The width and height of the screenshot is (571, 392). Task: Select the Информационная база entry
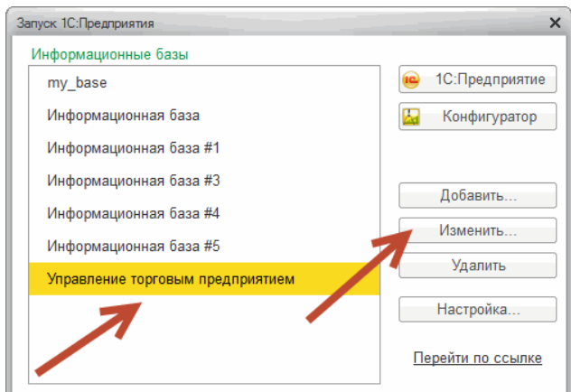[123, 116]
